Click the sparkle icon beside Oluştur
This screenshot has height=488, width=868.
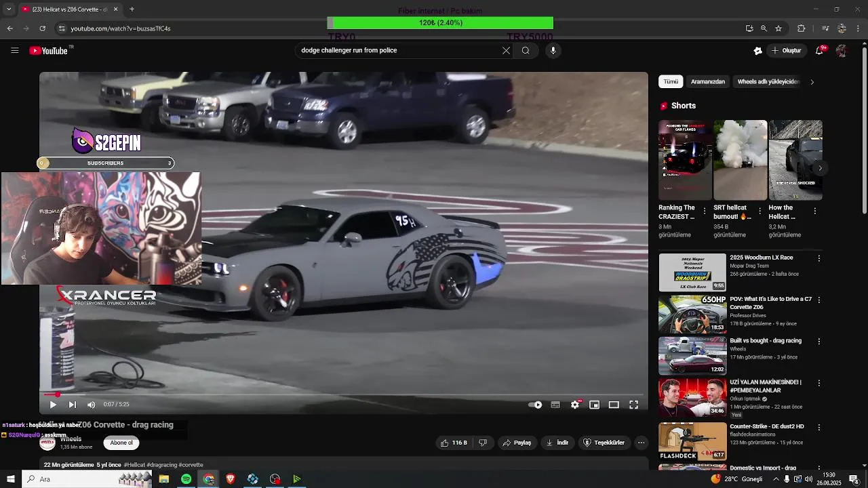(x=757, y=51)
